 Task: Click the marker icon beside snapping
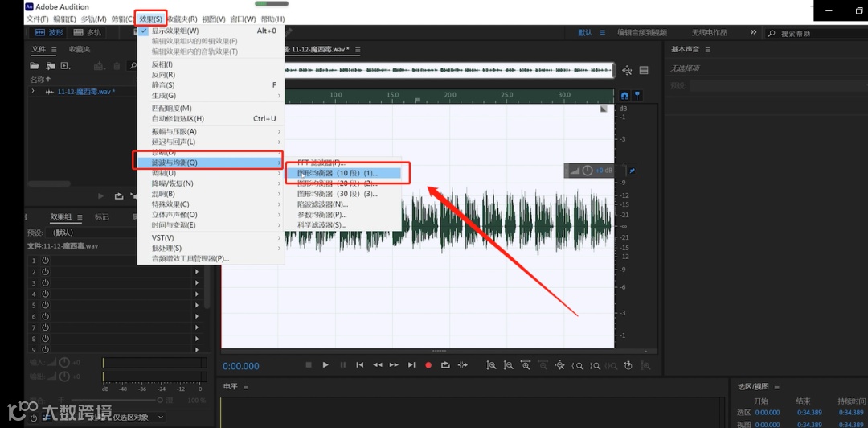pyautogui.click(x=637, y=96)
